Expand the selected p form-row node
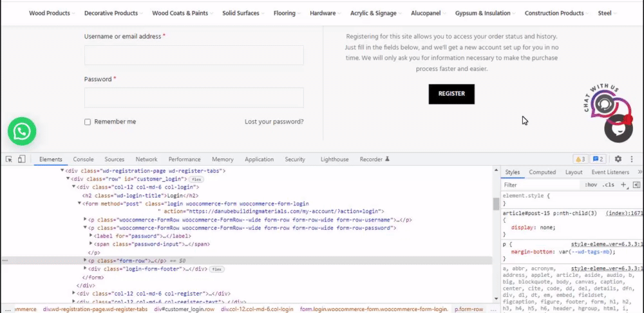 86,260
